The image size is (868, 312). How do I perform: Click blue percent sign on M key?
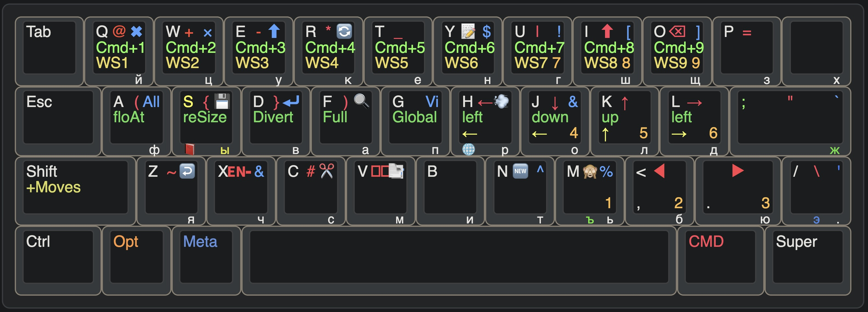coord(606,172)
